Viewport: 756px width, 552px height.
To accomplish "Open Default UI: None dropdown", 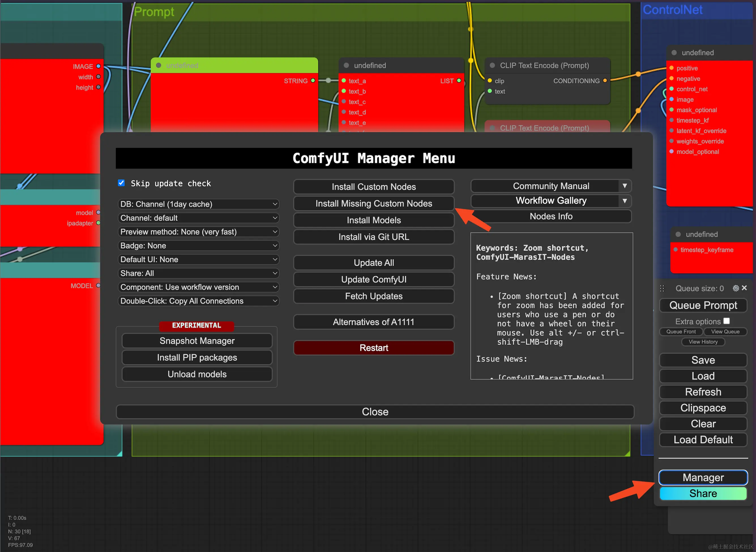I will coord(199,259).
